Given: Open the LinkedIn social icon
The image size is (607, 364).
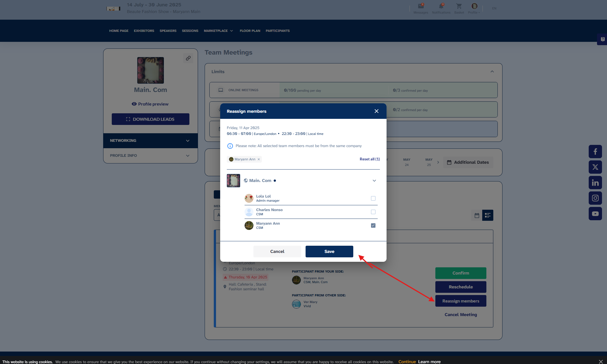Looking at the screenshot, I should [595, 183].
